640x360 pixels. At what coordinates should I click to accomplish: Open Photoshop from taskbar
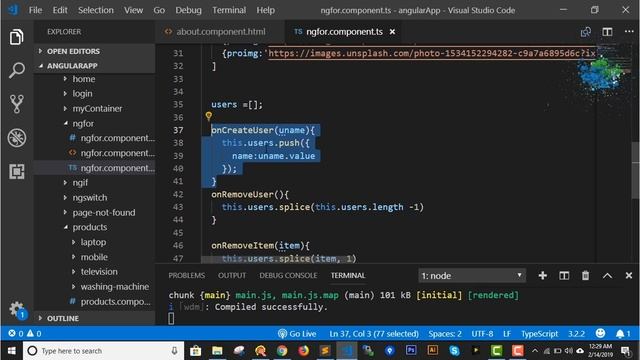click(x=411, y=350)
